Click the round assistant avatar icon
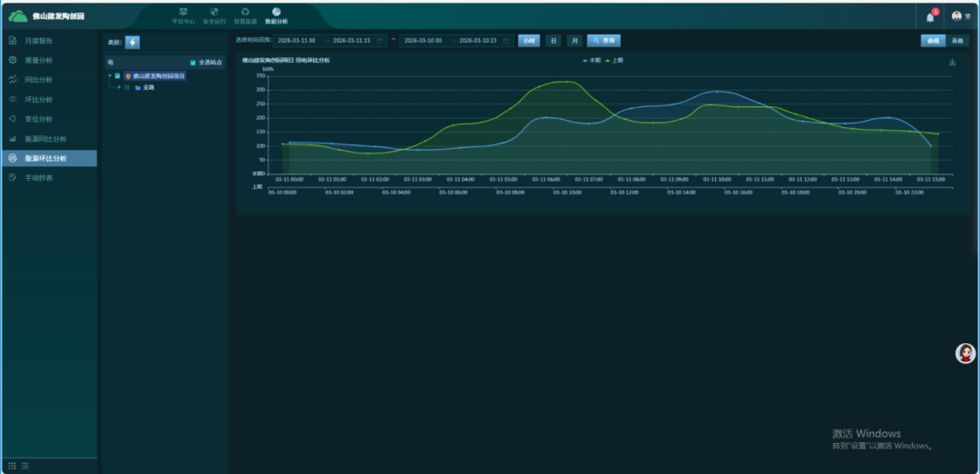 click(x=965, y=354)
